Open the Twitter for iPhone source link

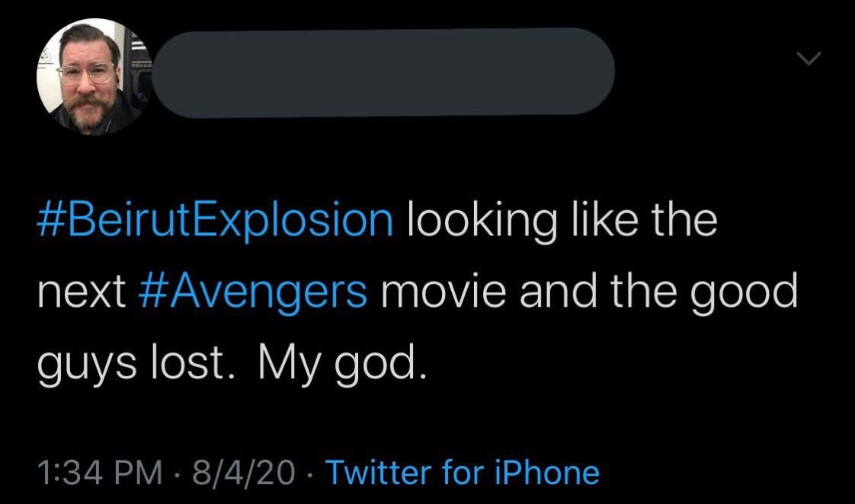(x=463, y=472)
